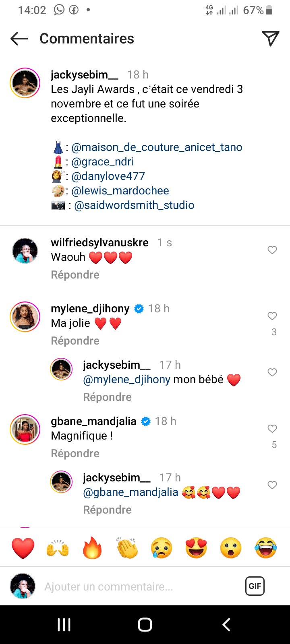Tap the crying-laughing quick emoji
Screen dimensions: 290x644
pyautogui.click(x=266, y=548)
